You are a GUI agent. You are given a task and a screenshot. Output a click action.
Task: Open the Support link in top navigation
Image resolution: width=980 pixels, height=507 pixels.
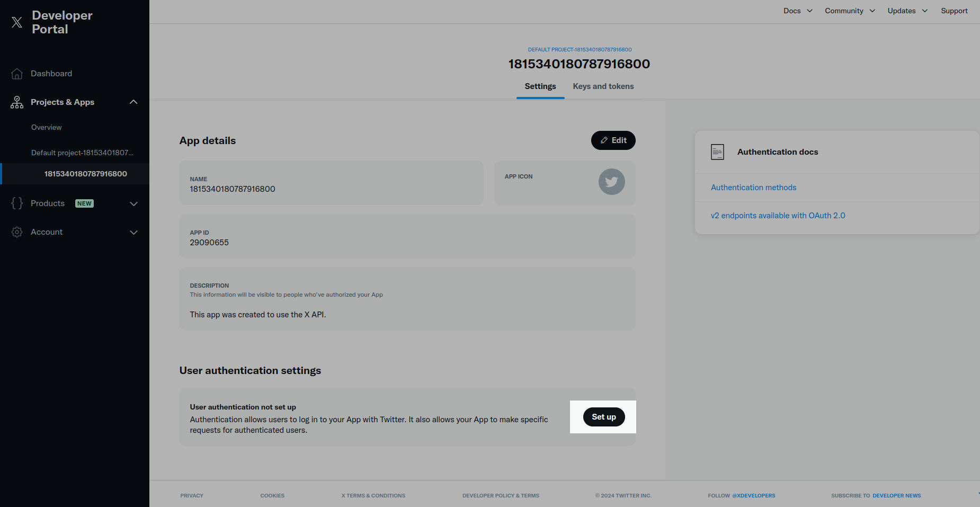[954, 11]
